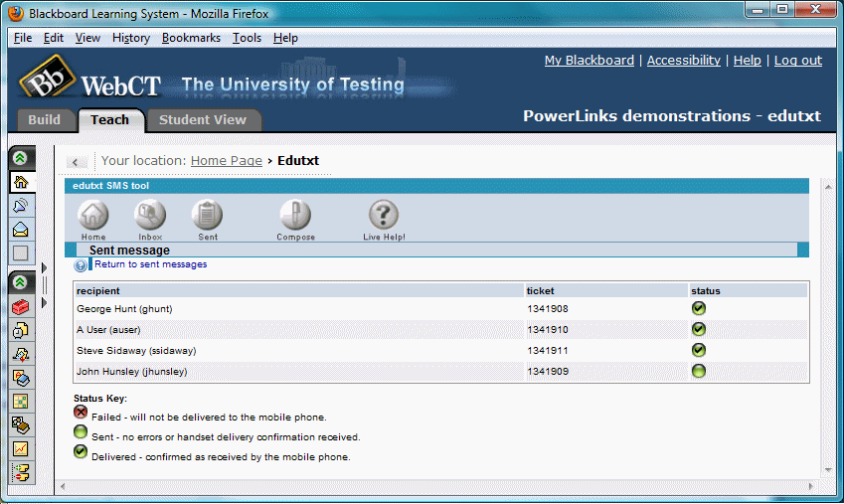Click the vertical scrollbar up arrow
Screen dimensions: 844x504
click(x=828, y=187)
